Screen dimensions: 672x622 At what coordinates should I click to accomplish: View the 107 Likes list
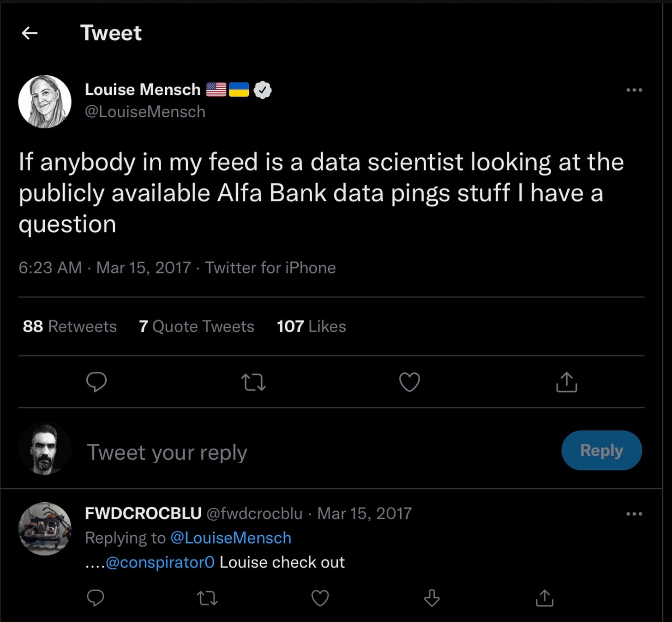point(312,326)
